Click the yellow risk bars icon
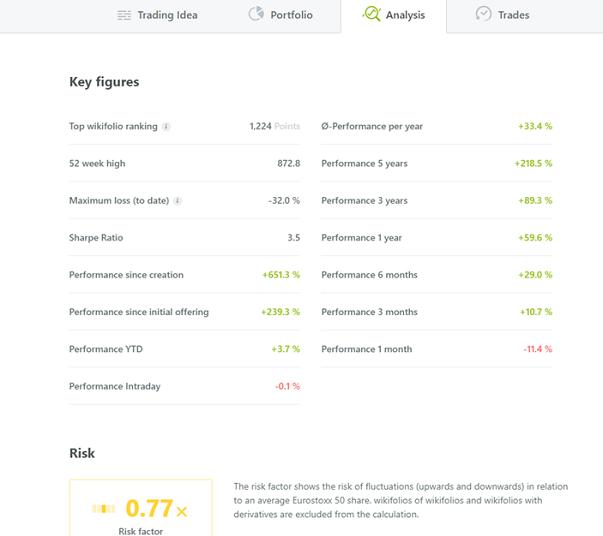Screen dimensions: 603x536 (104, 509)
